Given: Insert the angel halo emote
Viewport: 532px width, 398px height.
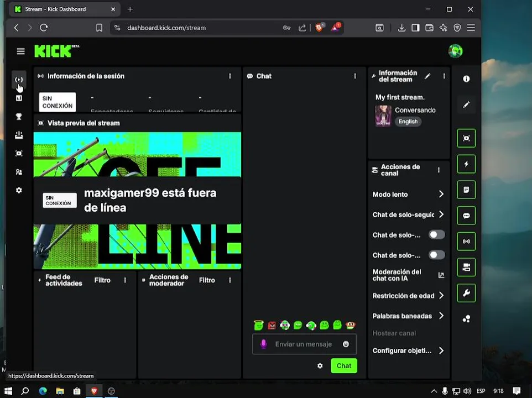Looking at the screenshot, I should (259, 325).
